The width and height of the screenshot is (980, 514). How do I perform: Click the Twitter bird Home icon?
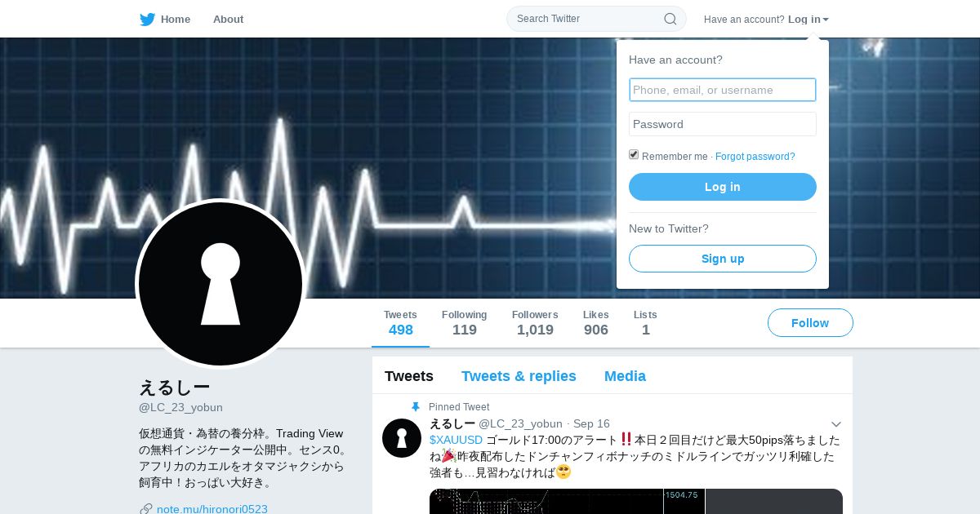(x=147, y=20)
